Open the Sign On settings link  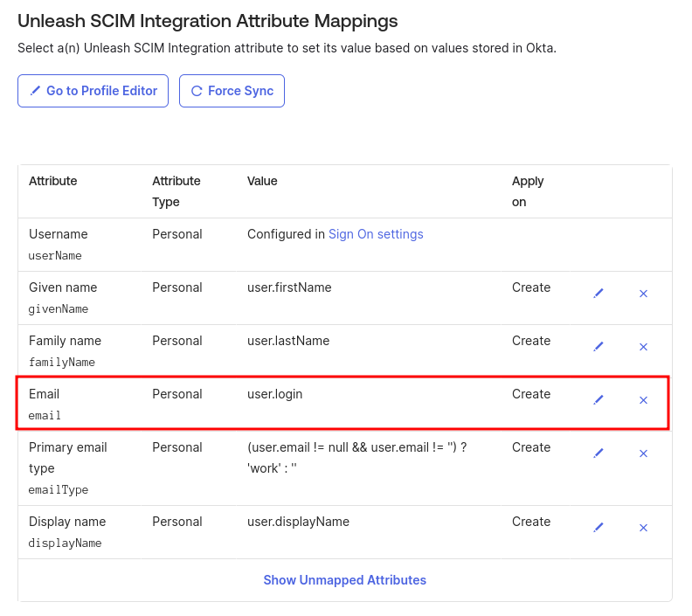coord(376,234)
